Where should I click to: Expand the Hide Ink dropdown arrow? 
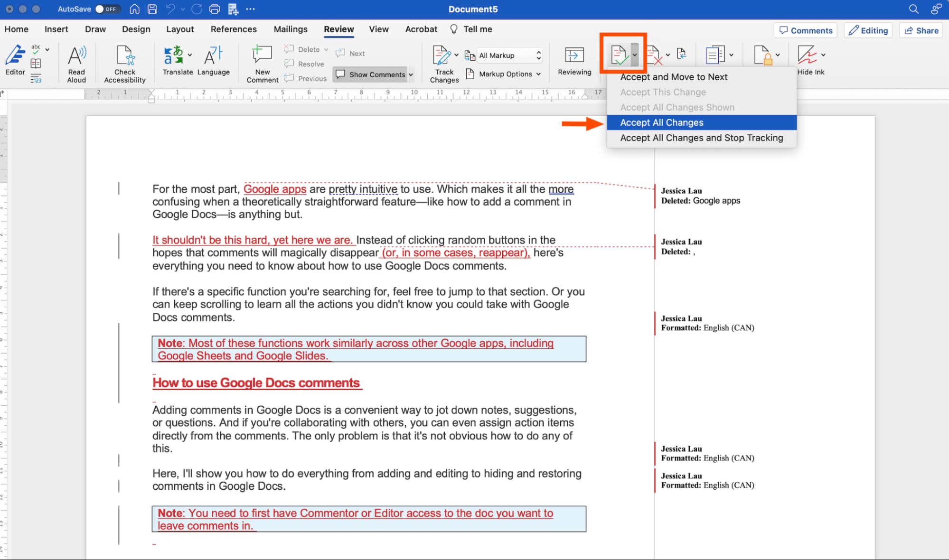pyautogui.click(x=823, y=55)
